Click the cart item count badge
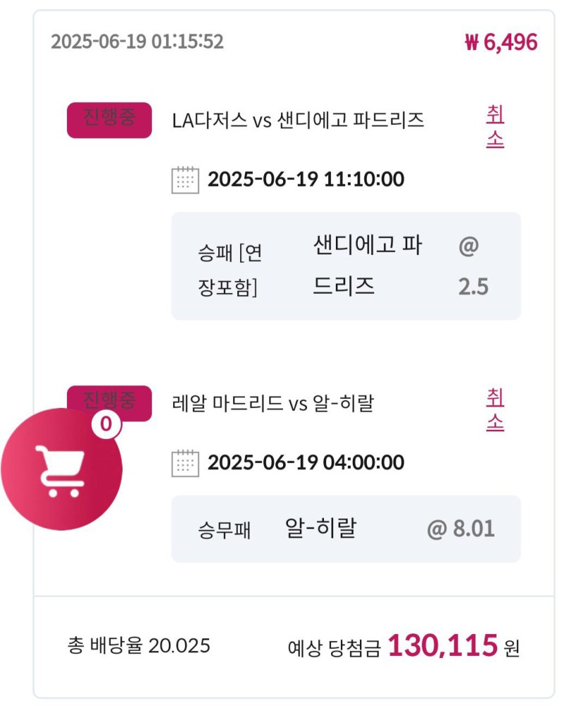 [106, 423]
